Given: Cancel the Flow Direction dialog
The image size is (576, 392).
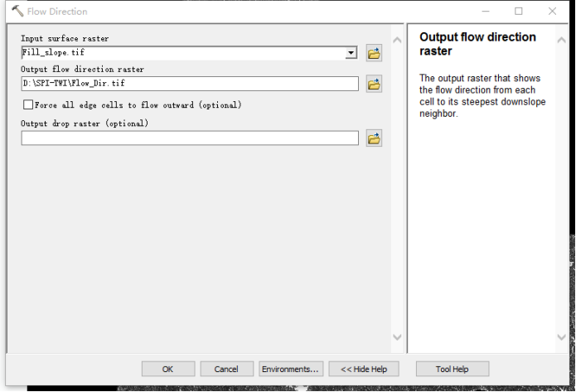Looking at the screenshot, I should (x=226, y=369).
